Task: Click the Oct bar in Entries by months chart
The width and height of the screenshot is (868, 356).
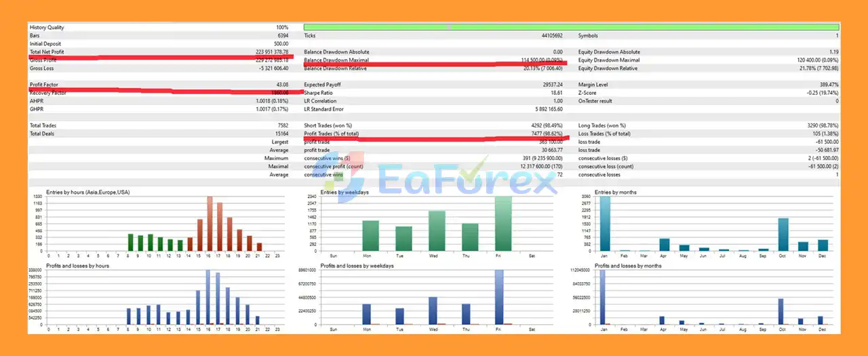Action: tap(782, 235)
